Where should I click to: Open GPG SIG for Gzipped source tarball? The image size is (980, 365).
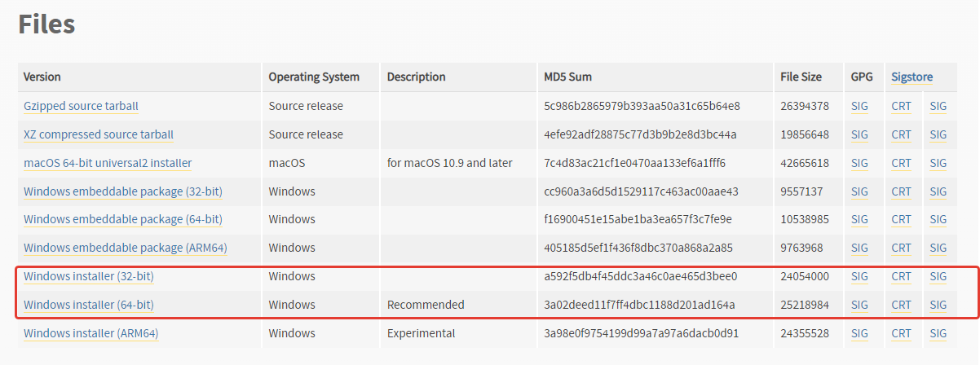[x=859, y=106]
